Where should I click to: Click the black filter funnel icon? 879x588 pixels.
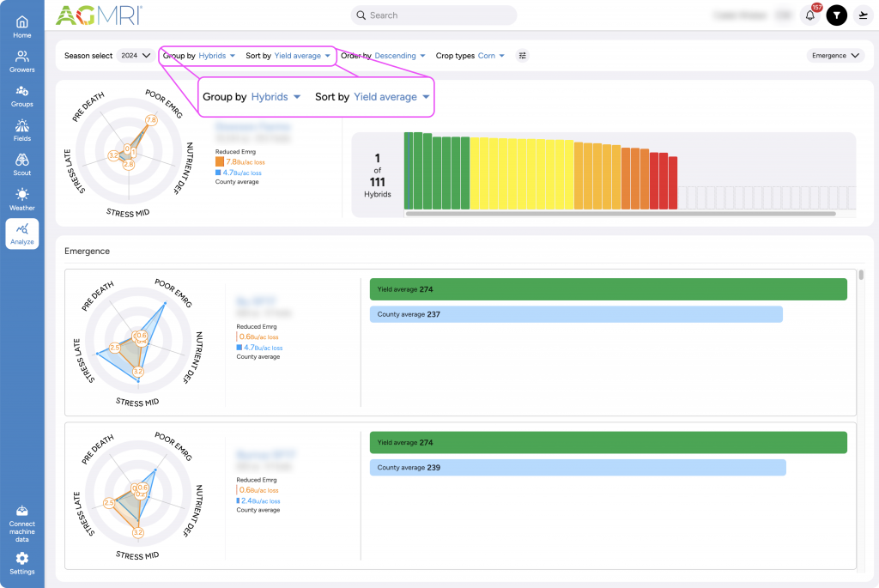pos(836,15)
